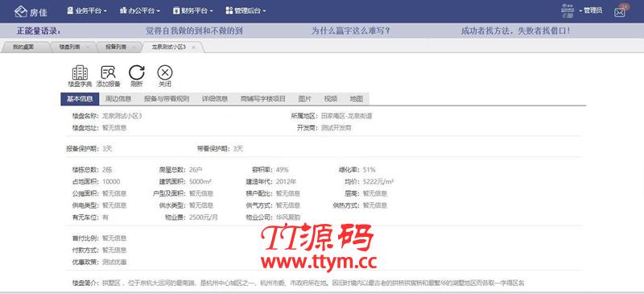Open the 管理员 user dropdown
Screen dimensions: 644x294
591,10
